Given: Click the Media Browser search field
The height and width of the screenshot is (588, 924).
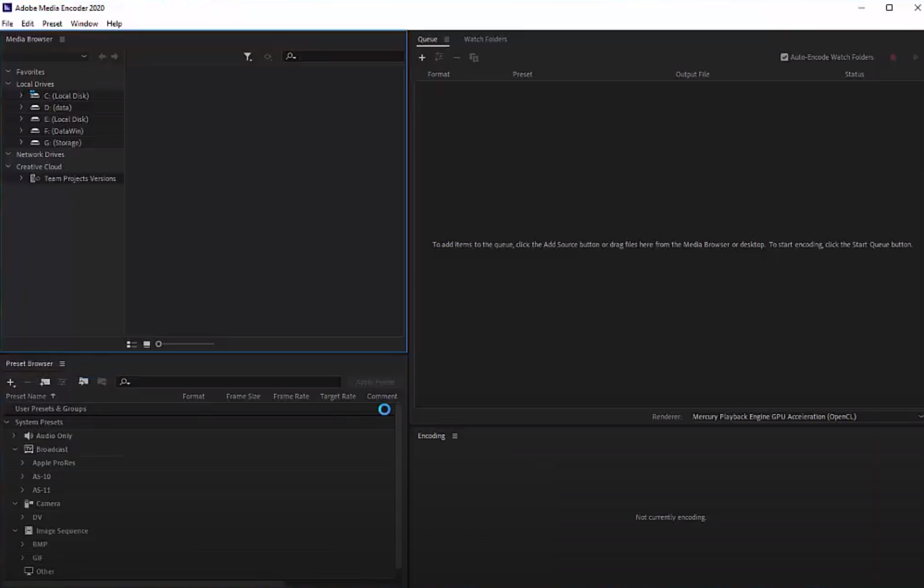Looking at the screenshot, I should coord(343,57).
